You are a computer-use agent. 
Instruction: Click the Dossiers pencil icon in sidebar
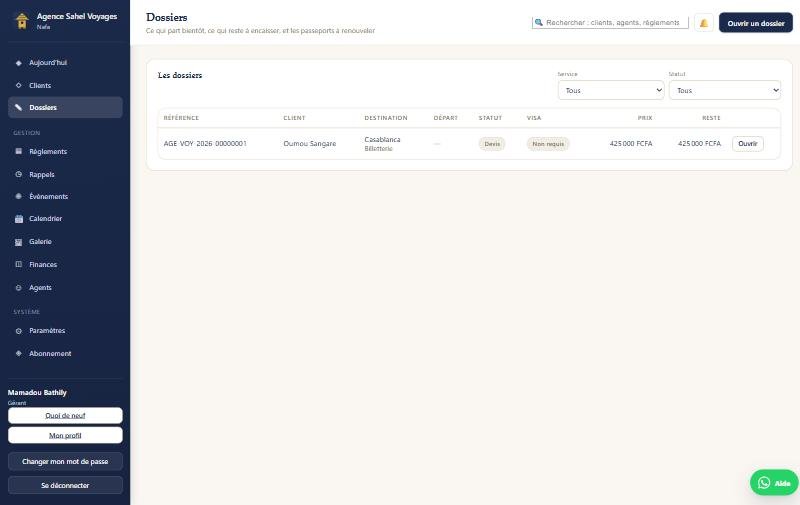pyautogui.click(x=19, y=107)
